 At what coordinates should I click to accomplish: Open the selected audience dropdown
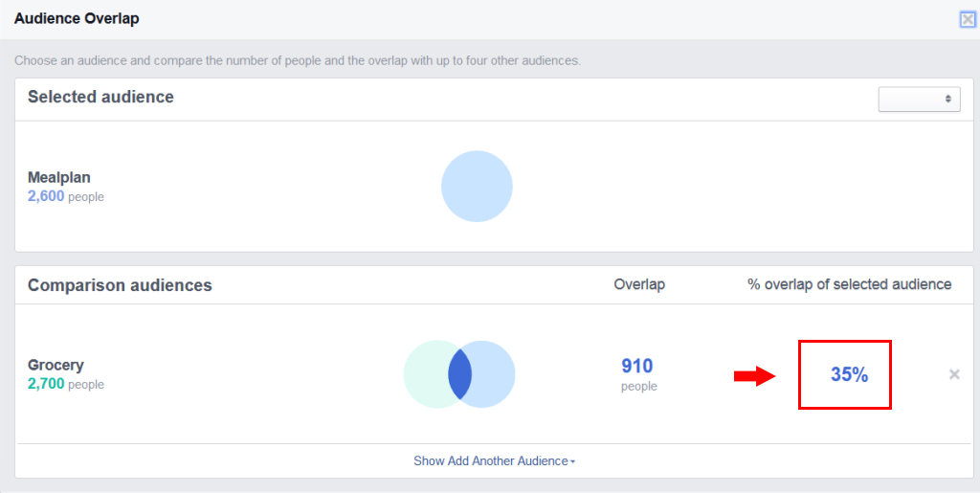tap(919, 99)
